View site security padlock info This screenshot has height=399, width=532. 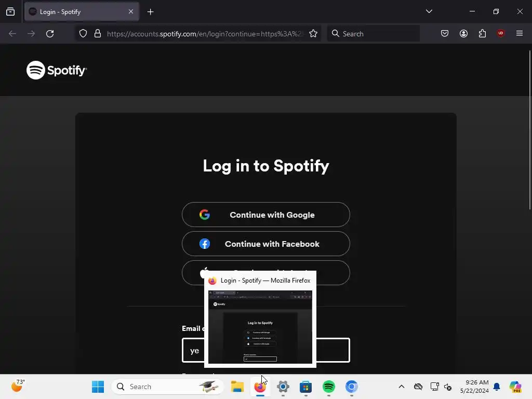point(98,34)
